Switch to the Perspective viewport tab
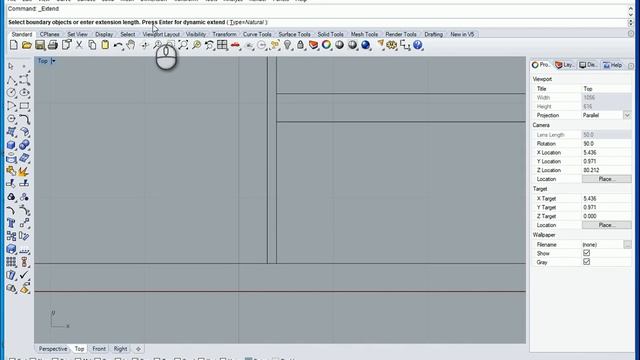The height and width of the screenshot is (360, 640). 53,349
